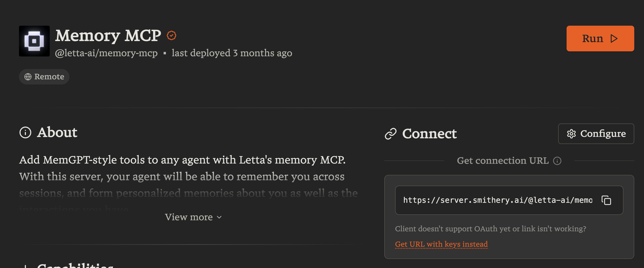The image size is (644, 268).
Task: Click the globe icon on the Remote badge
Action: 28,76
